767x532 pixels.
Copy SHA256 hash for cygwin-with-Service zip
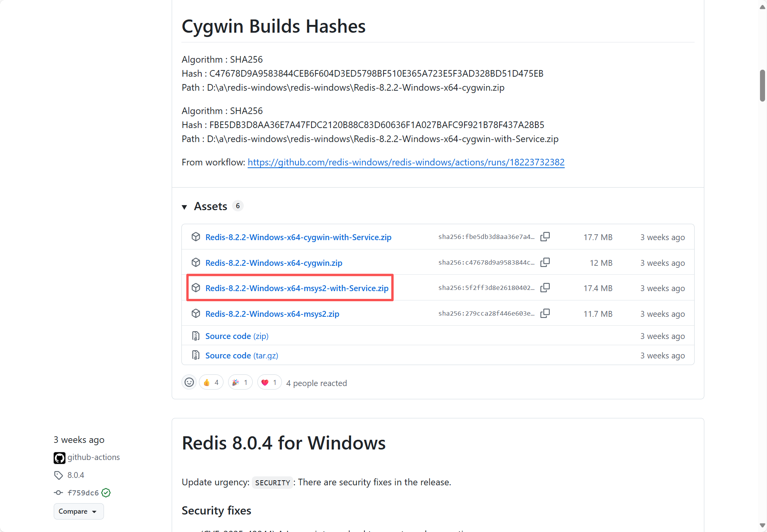[545, 237]
